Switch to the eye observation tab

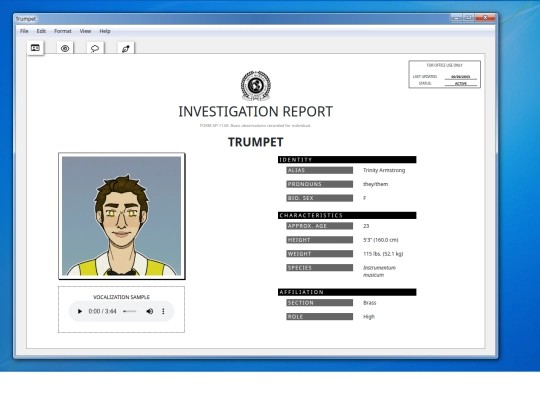point(65,49)
